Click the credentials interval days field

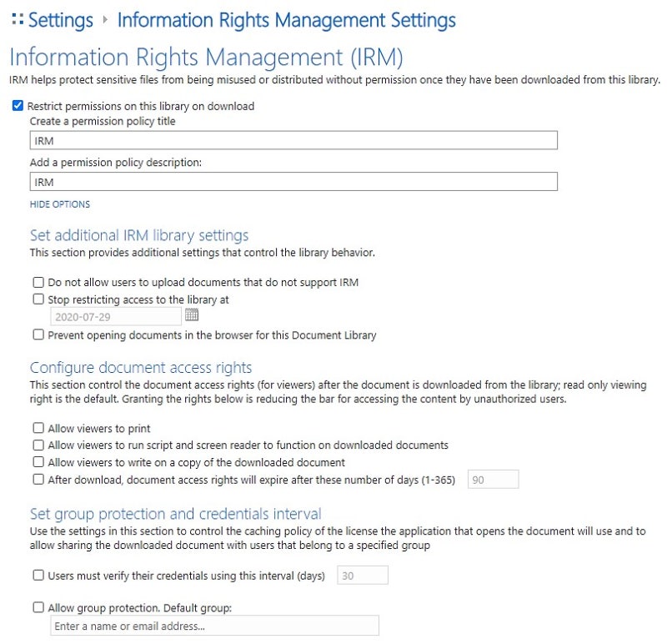(x=363, y=576)
